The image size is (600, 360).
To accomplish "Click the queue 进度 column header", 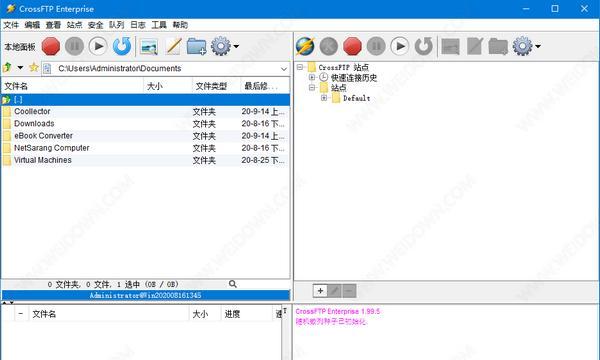I will (x=246, y=314).
